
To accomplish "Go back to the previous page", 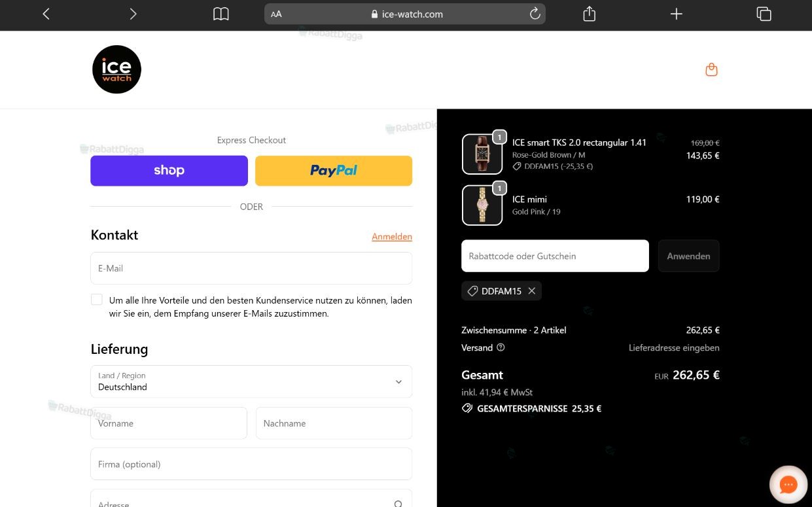I will click(46, 14).
